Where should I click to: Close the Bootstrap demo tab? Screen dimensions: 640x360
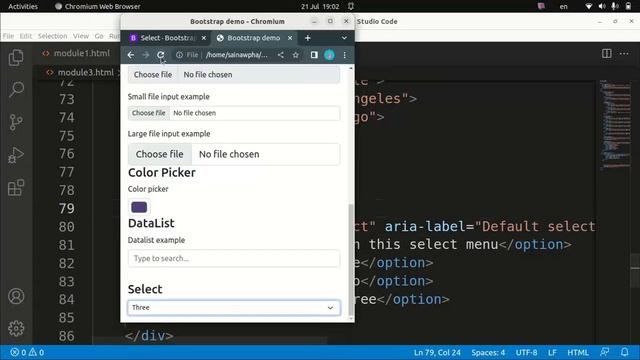pyautogui.click(x=290, y=38)
